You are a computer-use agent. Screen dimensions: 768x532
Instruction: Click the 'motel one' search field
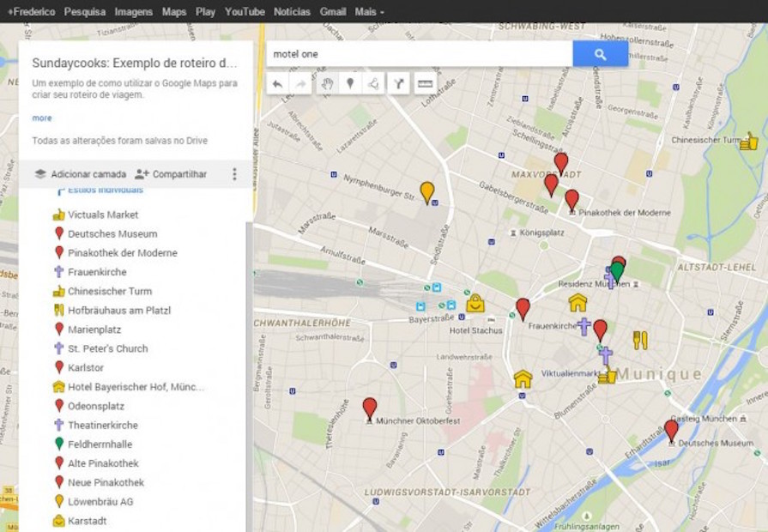(420, 54)
